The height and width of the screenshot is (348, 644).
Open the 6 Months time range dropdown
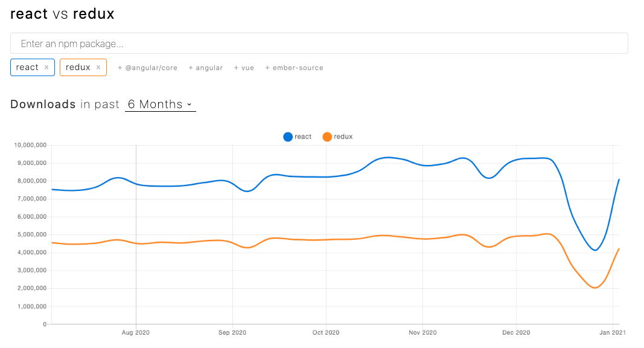[160, 105]
